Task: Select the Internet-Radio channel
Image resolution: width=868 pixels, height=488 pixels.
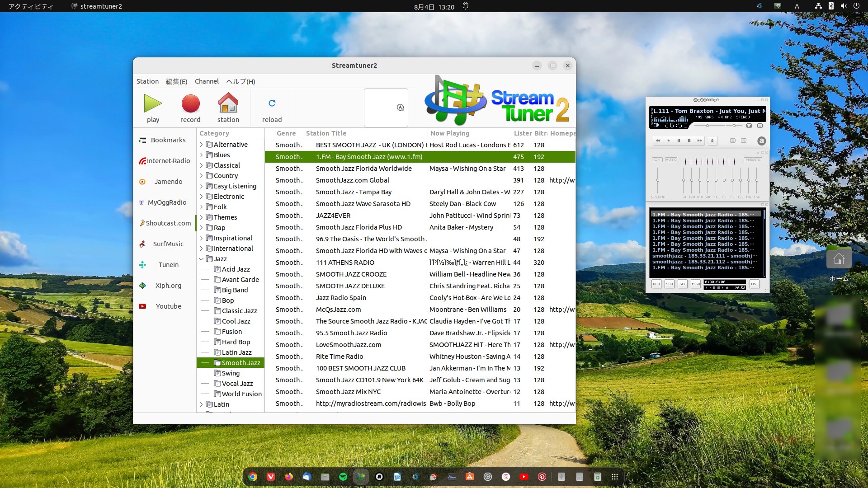Action: pyautogui.click(x=165, y=161)
